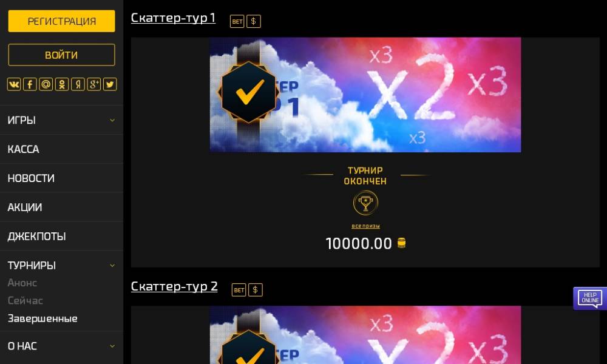The width and height of the screenshot is (607, 364).
Task: Expand the О НАС menu chevron
Action: click(x=112, y=346)
